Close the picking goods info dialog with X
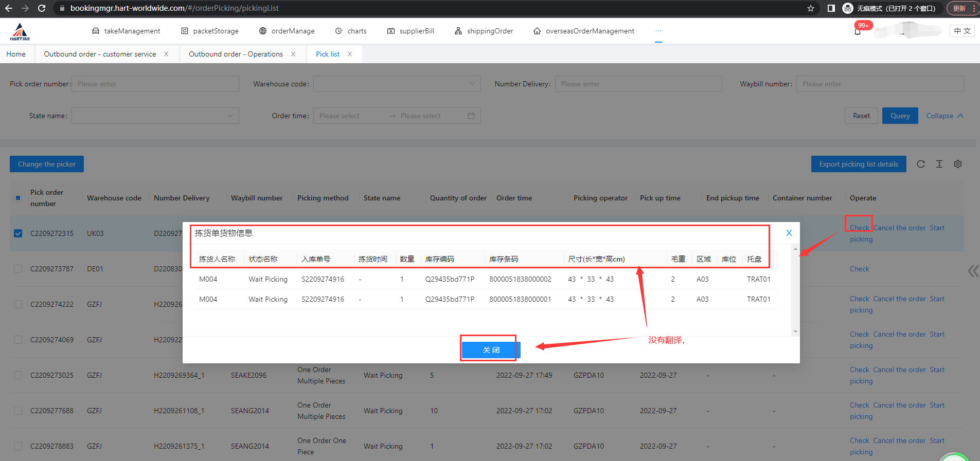The image size is (980, 461). (x=789, y=233)
